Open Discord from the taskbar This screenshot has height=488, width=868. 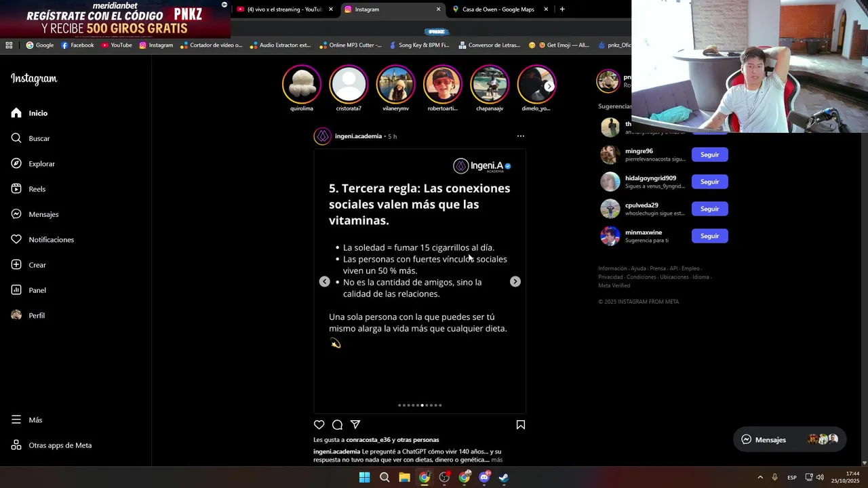coord(484,477)
